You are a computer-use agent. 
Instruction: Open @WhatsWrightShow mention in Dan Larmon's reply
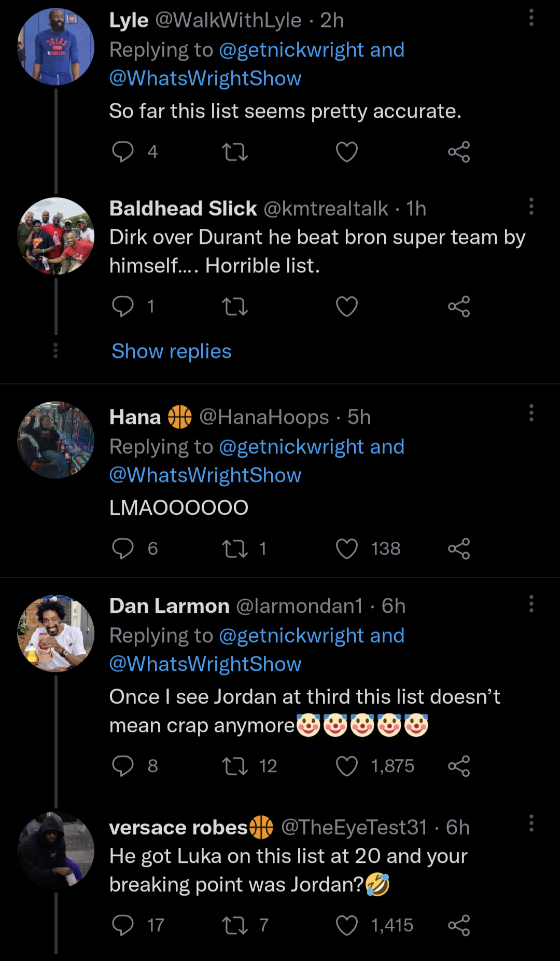(x=205, y=664)
